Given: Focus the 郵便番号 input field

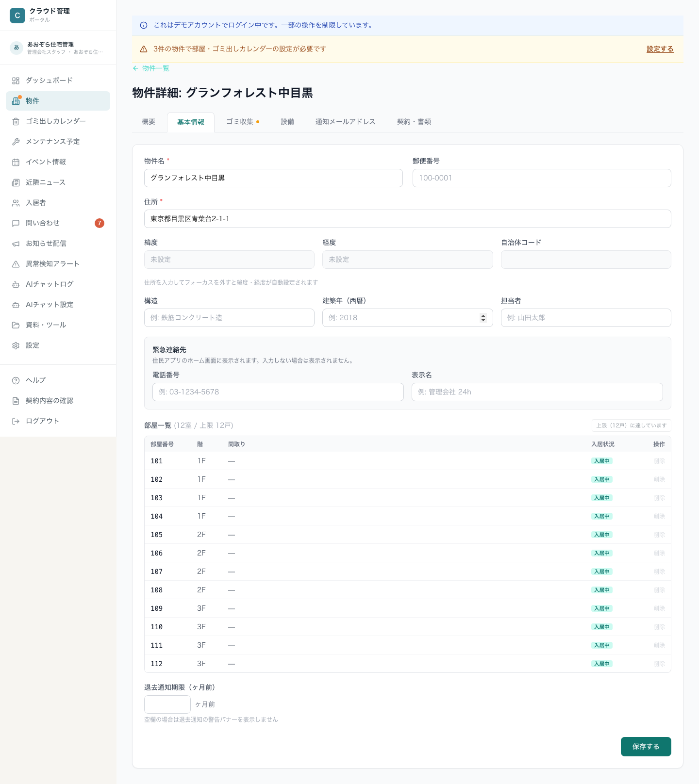Looking at the screenshot, I should click(x=542, y=178).
